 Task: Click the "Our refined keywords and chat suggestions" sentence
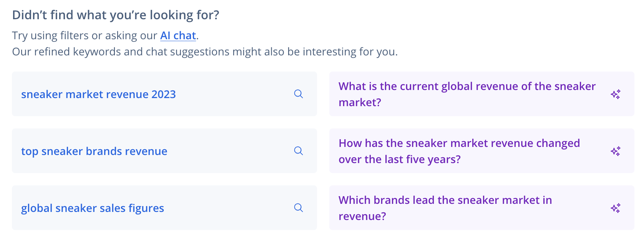pyautogui.click(x=205, y=52)
